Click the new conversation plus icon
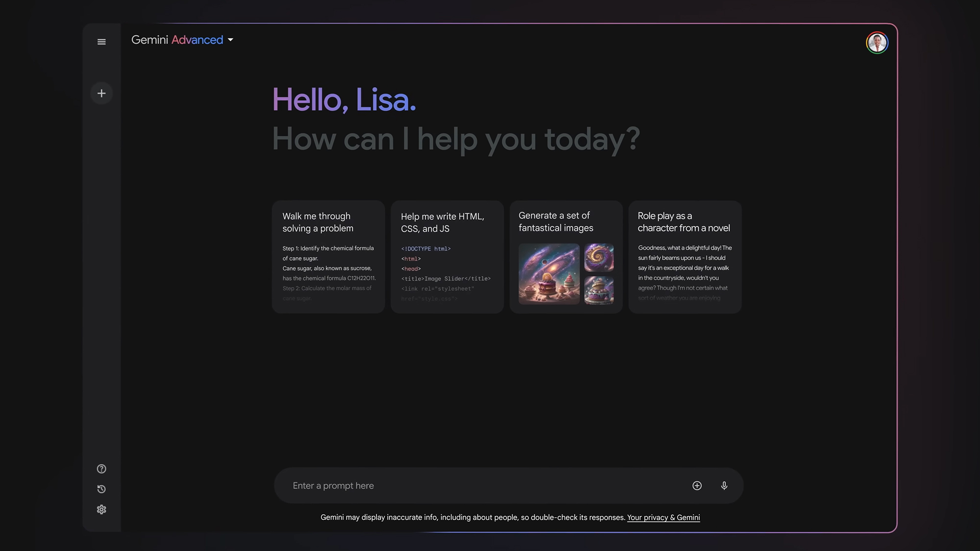This screenshot has width=980, height=551. point(101,94)
